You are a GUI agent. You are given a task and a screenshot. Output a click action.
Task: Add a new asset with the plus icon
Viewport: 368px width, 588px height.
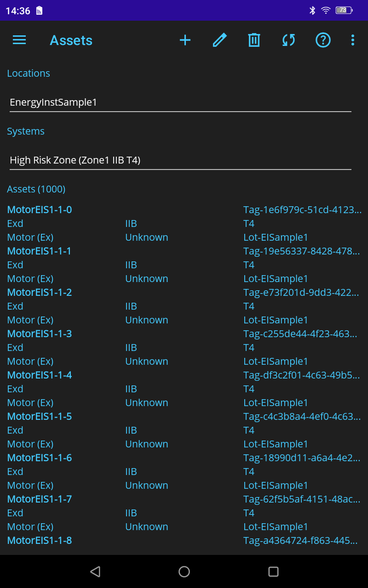[x=185, y=40]
